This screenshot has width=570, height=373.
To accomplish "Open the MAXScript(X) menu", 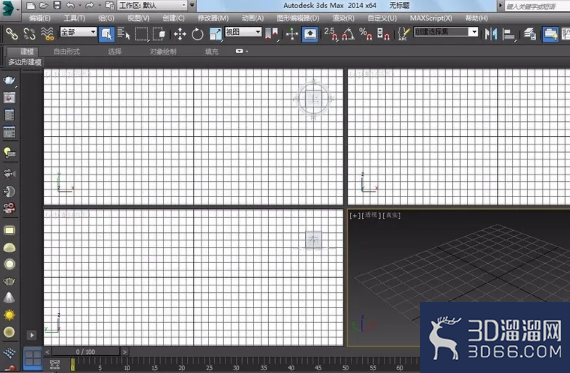I will coord(431,18).
